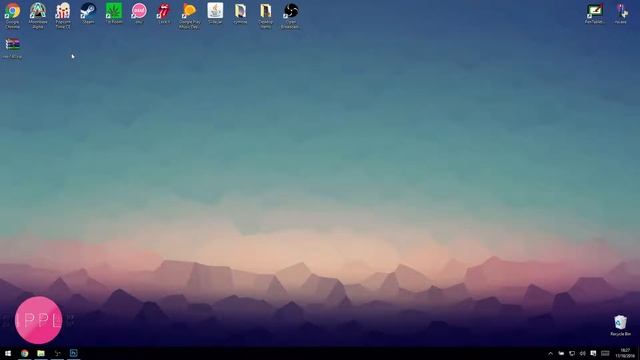Open the Desktop items folder

(266, 15)
